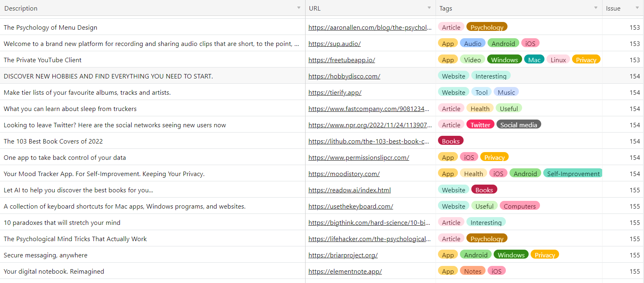
Task: Open the Description column dropdown arrow
Action: (x=299, y=8)
